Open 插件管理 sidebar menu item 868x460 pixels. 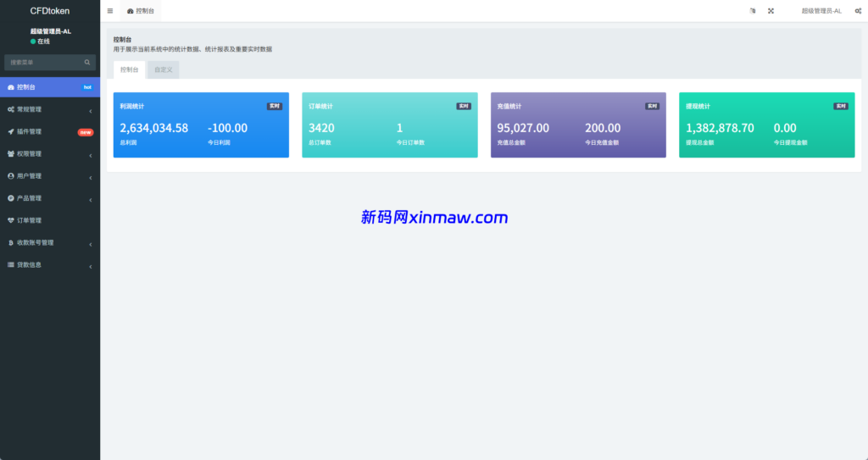coord(50,132)
